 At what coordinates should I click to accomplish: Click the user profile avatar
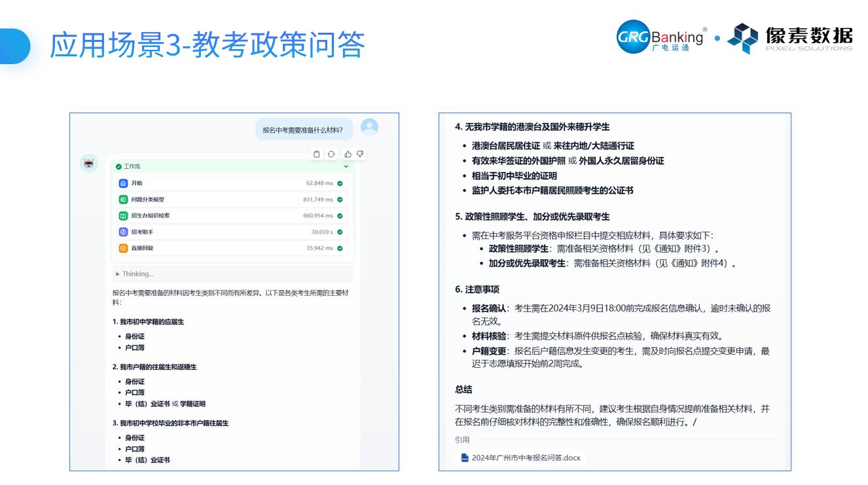[x=369, y=127]
